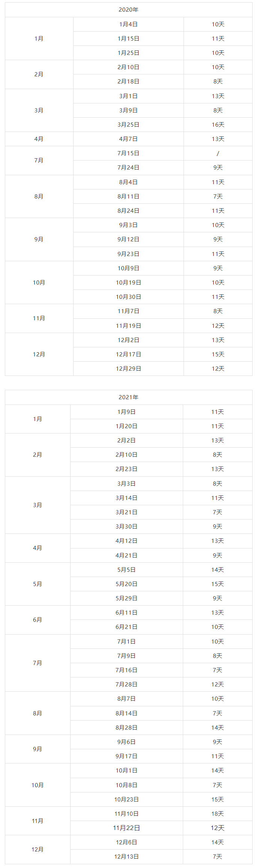
Task: Select the 1月20日 date cell
Action: point(126,426)
